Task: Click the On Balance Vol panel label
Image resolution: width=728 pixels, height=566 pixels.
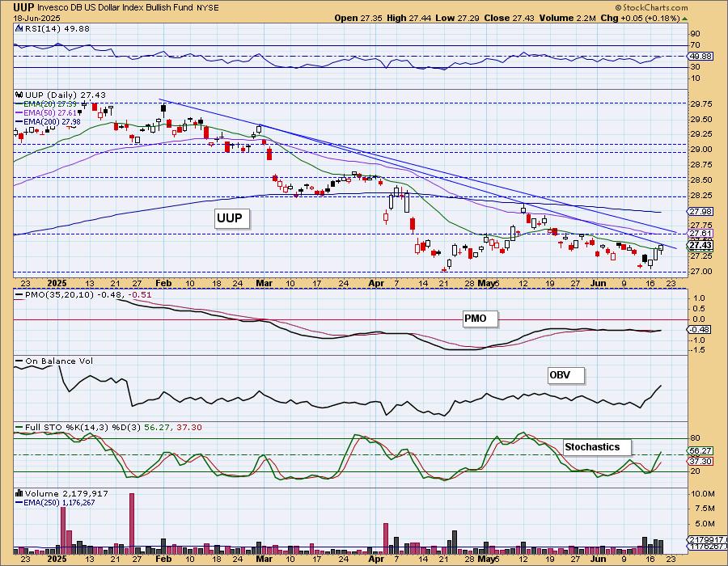Action: click(x=58, y=361)
